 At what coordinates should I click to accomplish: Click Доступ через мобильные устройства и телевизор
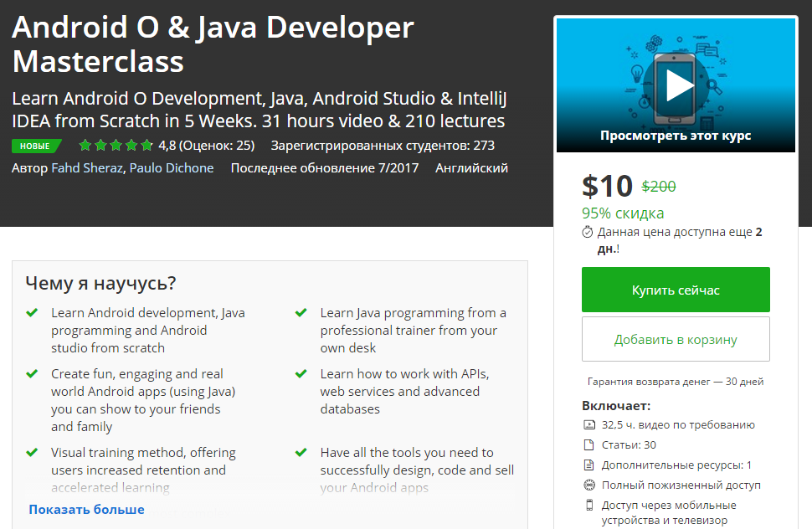669,512
